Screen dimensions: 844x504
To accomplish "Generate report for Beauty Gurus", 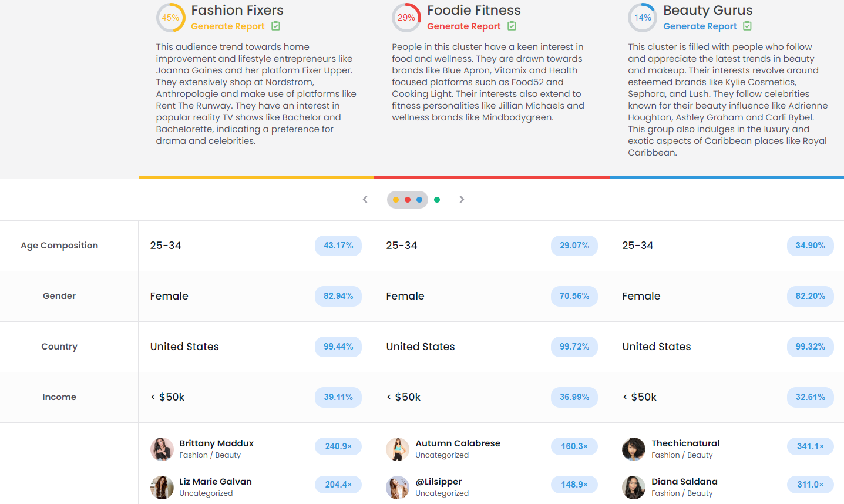I will click(x=700, y=26).
